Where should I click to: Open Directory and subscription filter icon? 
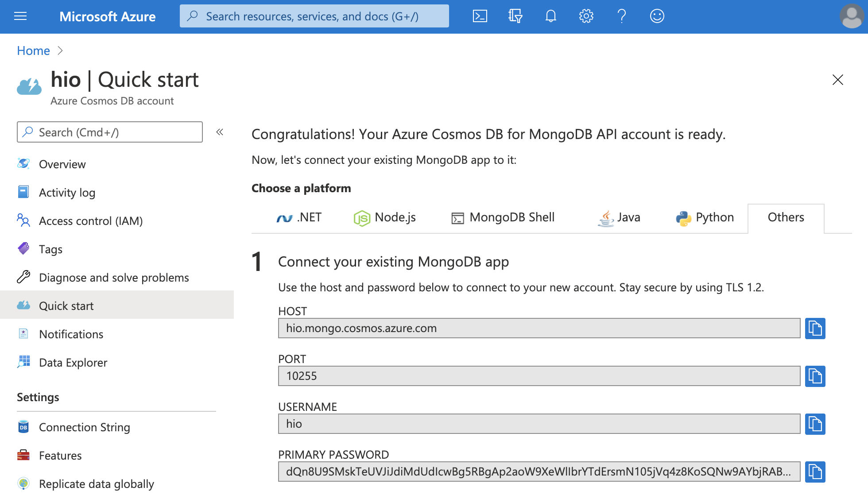515,16
